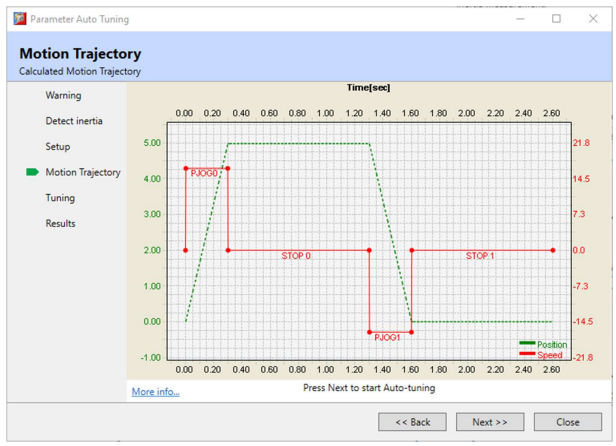Screen dimensions: 616x446
Task: Click the red point at PJOG0 start top
Action: (x=186, y=169)
